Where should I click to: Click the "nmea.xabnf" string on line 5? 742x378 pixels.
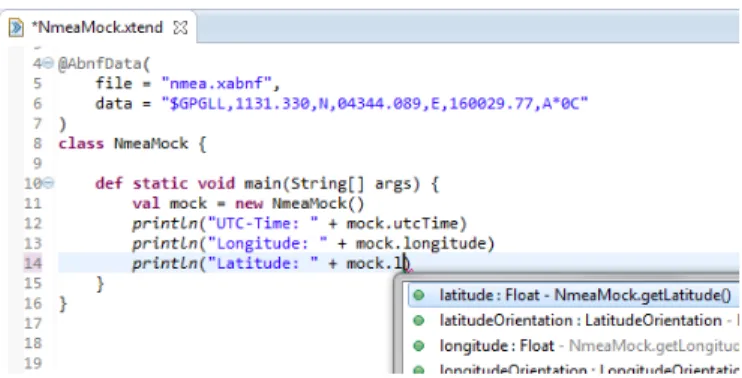point(216,84)
